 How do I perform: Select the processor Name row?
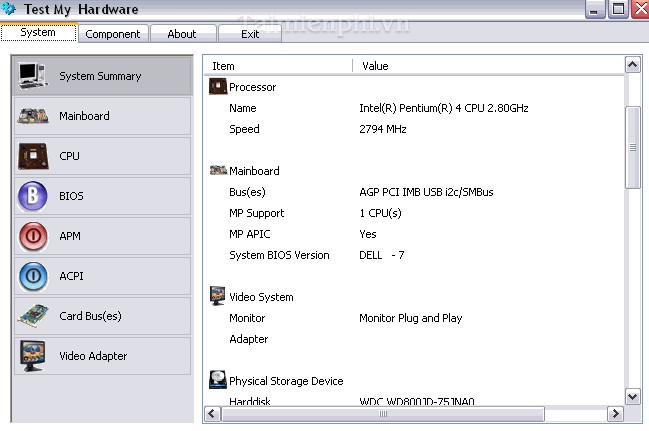[414, 108]
